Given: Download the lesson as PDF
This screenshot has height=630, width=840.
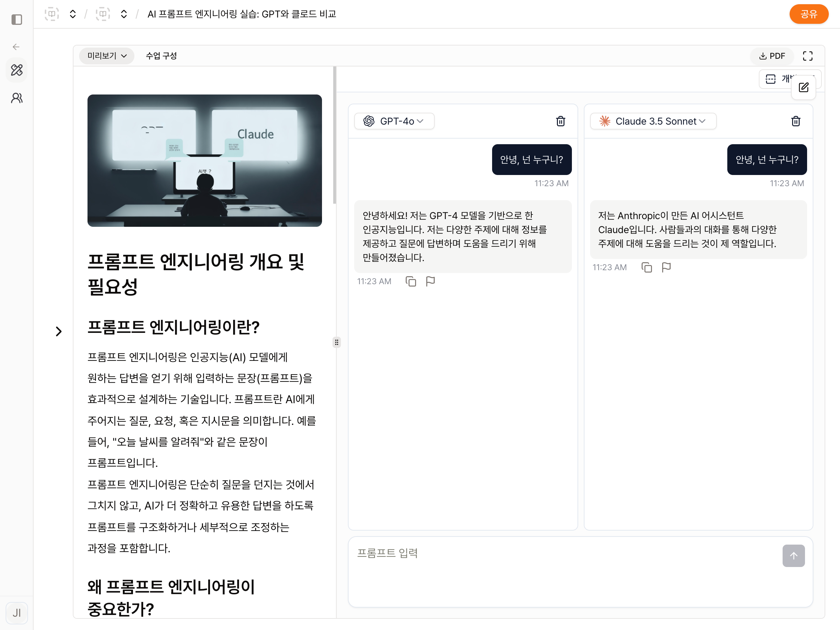Looking at the screenshot, I should point(772,56).
